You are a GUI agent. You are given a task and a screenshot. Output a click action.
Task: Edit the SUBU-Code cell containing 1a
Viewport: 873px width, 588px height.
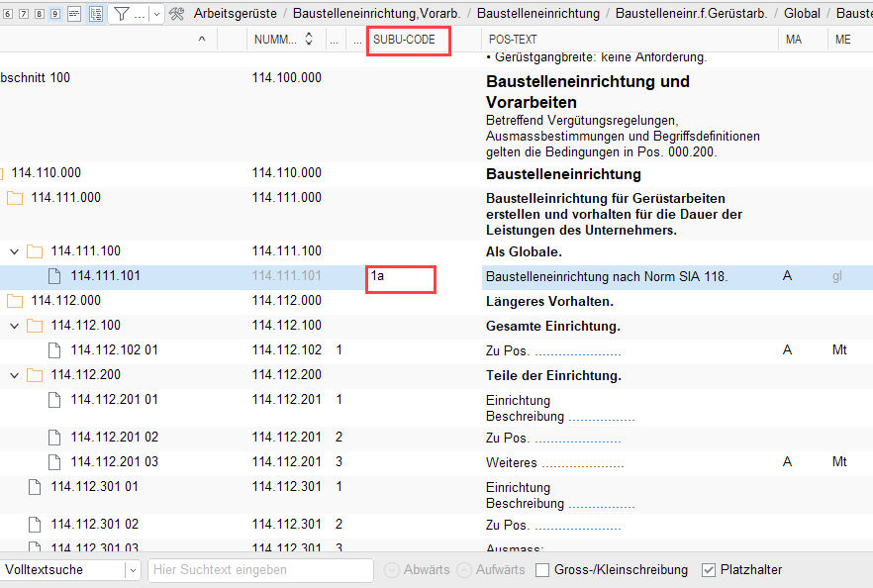pos(400,277)
